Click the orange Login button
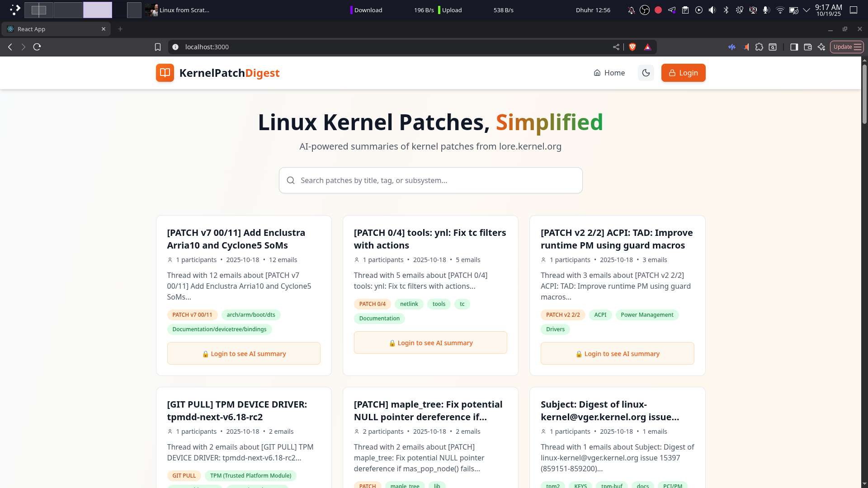The width and height of the screenshot is (868, 488). pyautogui.click(x=683, y=73)
